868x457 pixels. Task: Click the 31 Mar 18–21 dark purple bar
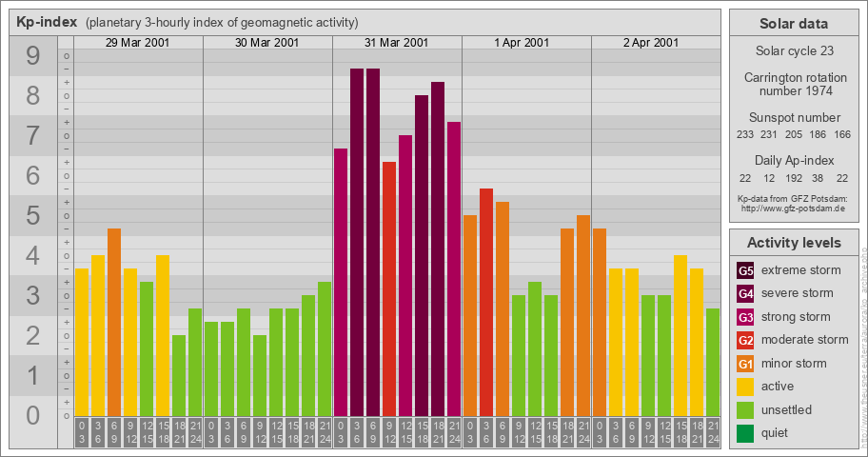pos(438,249)
